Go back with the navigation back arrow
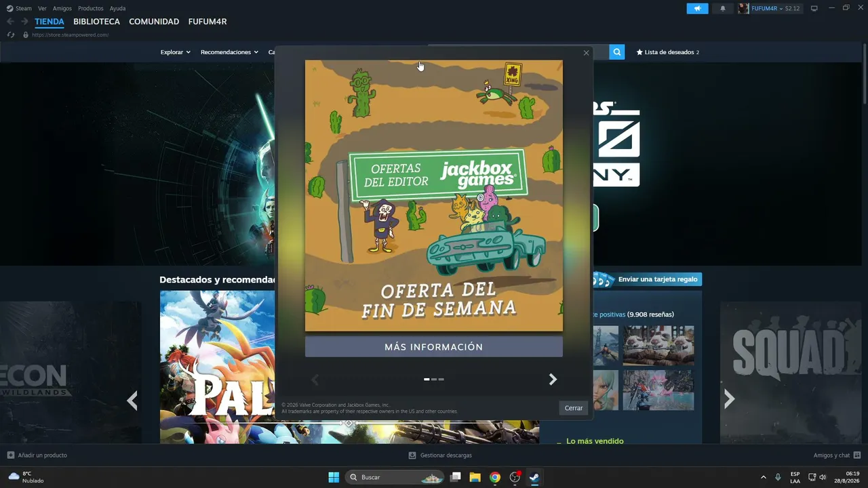The image size is (868, 488). coord(10,22)
